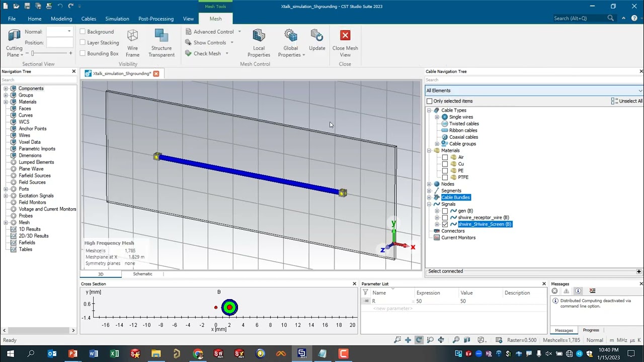The image size is (644, 362).
Task: Check the Cu material checkbox
Action: (x=445, y=164)
